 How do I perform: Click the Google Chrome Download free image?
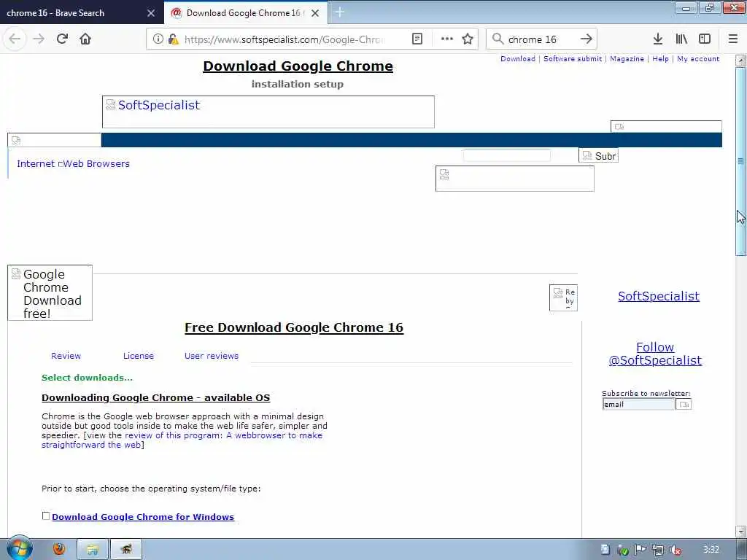tap(50, 293)
